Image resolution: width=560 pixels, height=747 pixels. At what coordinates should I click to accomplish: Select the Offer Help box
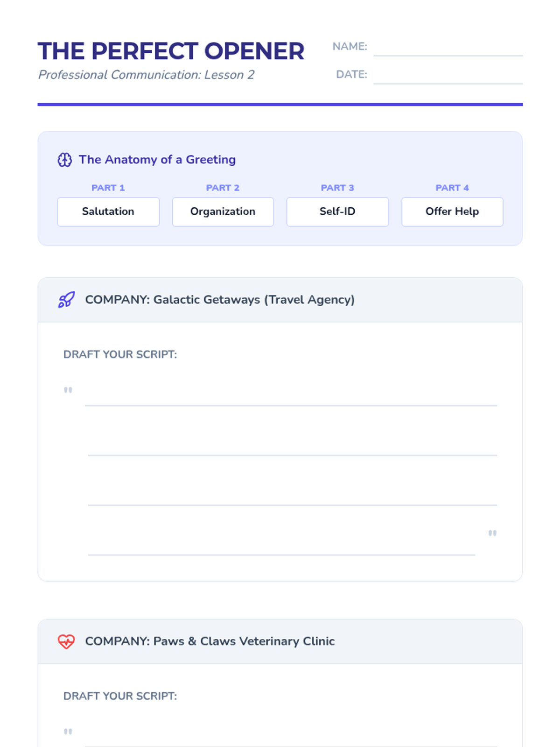[x=452, y=212]
